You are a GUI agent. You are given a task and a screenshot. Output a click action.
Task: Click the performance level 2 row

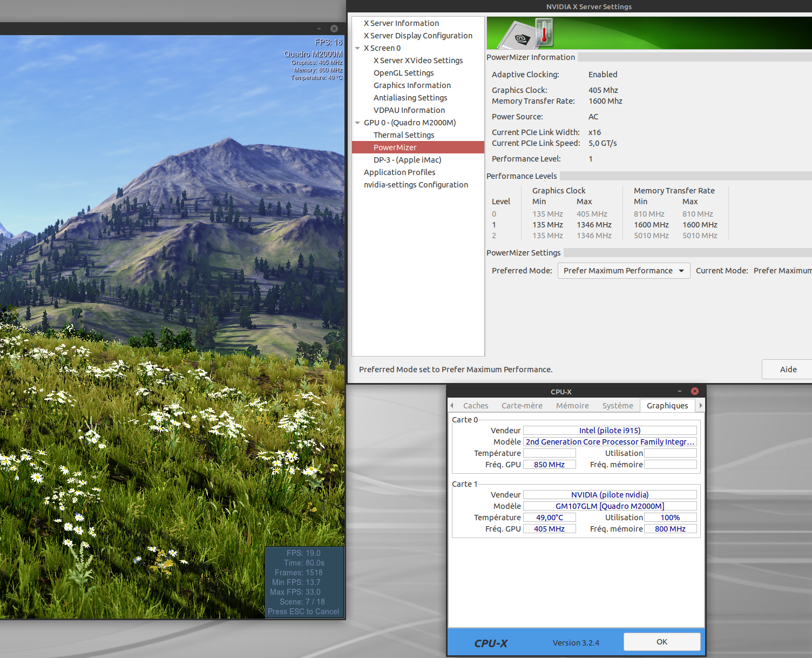click(x=605, y=236)
